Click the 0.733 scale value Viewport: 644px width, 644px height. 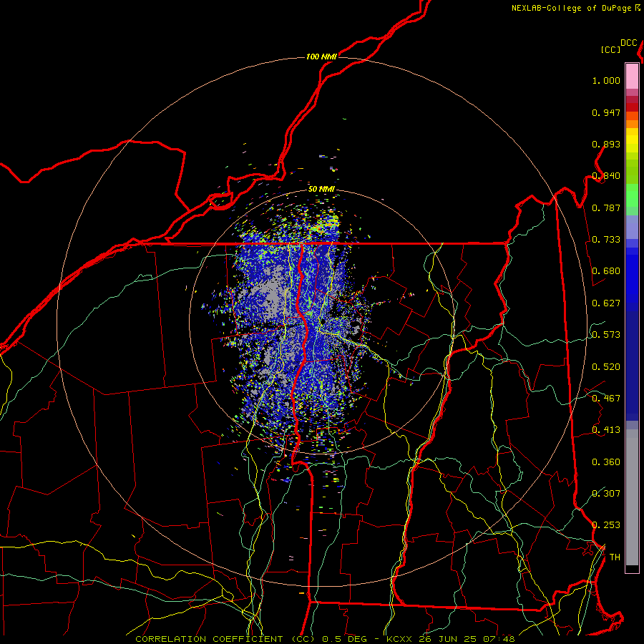tap(606, 240)
